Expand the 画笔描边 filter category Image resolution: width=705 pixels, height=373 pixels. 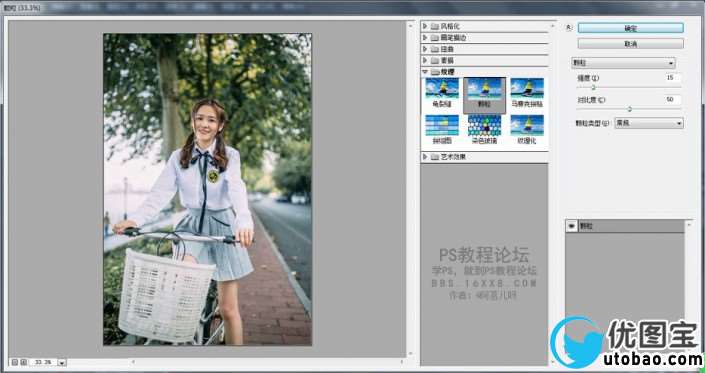(425, 37)
